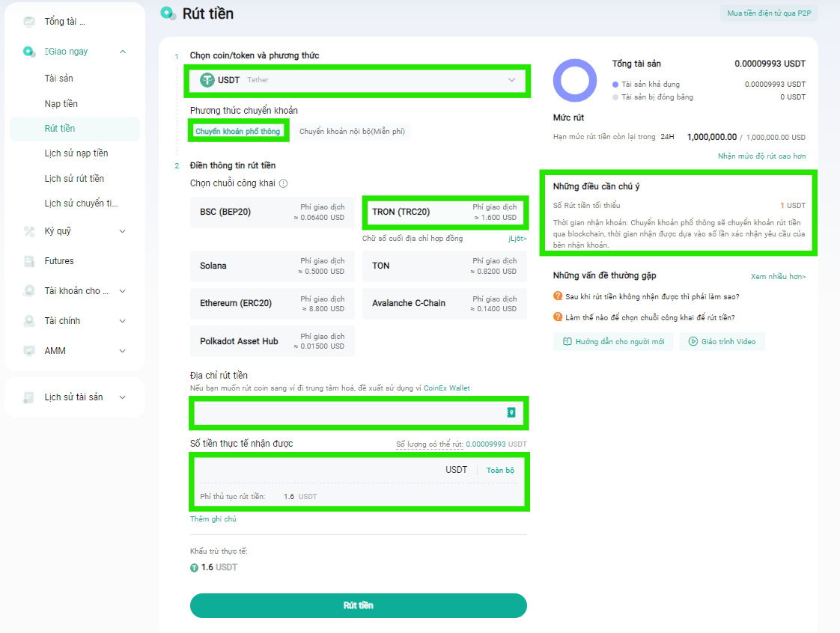Open Rút tiền in sidebar
This screenshot has height=633, width=840.
pos(75,129)
